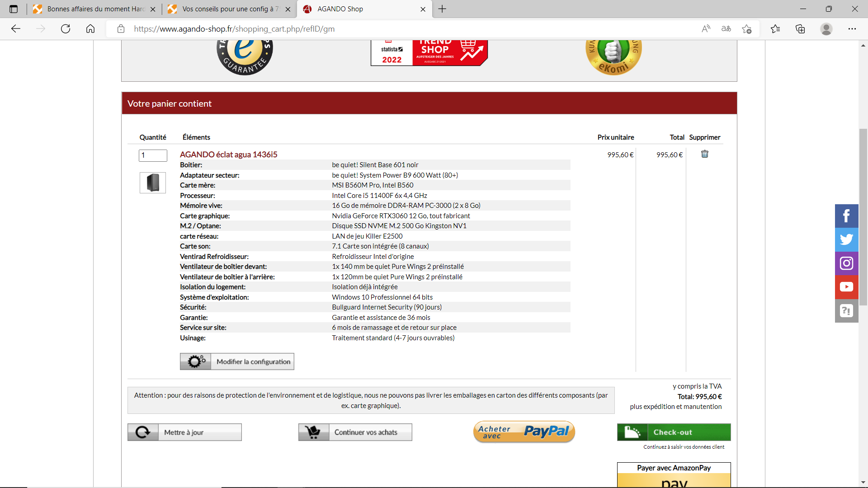
Task: Click 'Disque SSD NVME M.2 500 Go Kingston NV1' text
Action: 399,226
